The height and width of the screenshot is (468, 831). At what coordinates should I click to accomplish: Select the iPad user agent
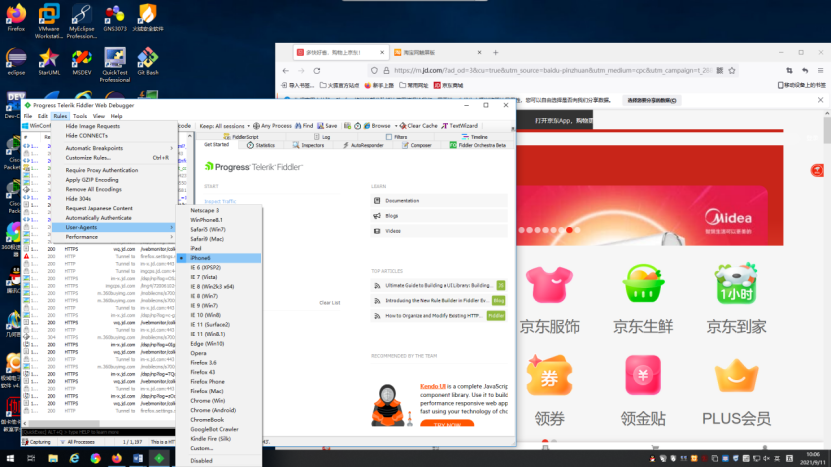(219, 249)
